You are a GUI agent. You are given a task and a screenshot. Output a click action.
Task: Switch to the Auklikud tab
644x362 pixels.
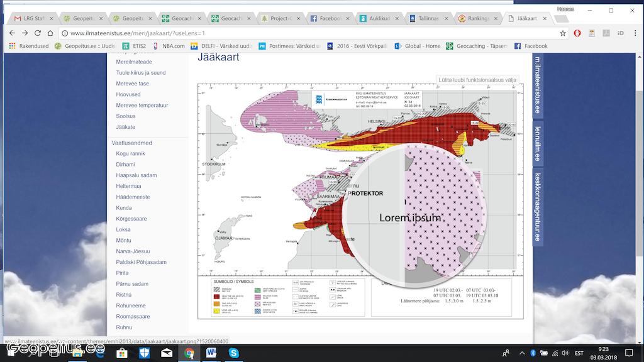[380, 18]
